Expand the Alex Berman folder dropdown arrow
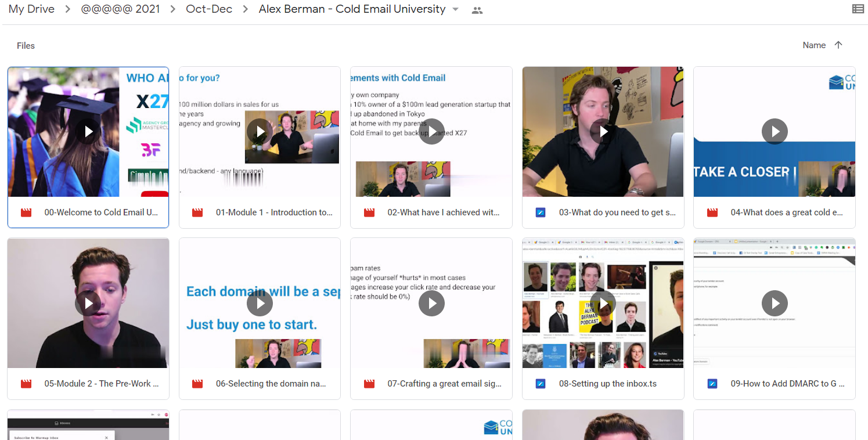 tap(456, 10)
